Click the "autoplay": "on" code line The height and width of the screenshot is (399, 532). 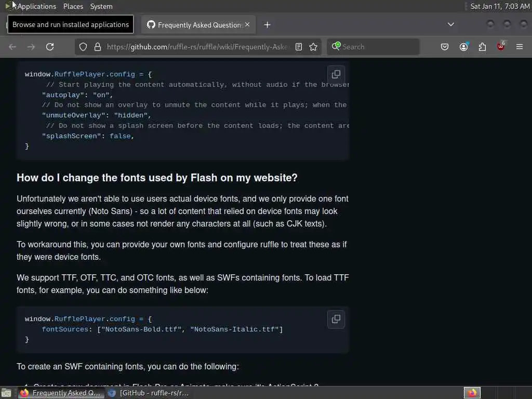click(x=77, y=95)
